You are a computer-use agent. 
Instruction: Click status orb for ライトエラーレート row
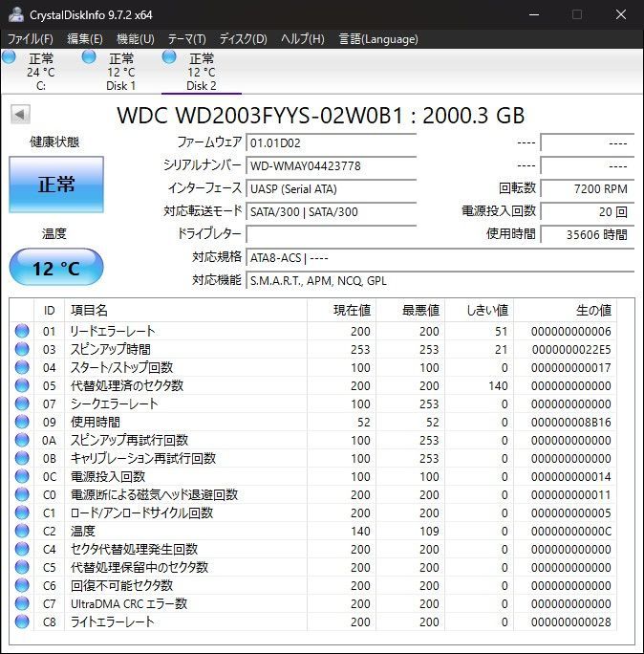22,621
